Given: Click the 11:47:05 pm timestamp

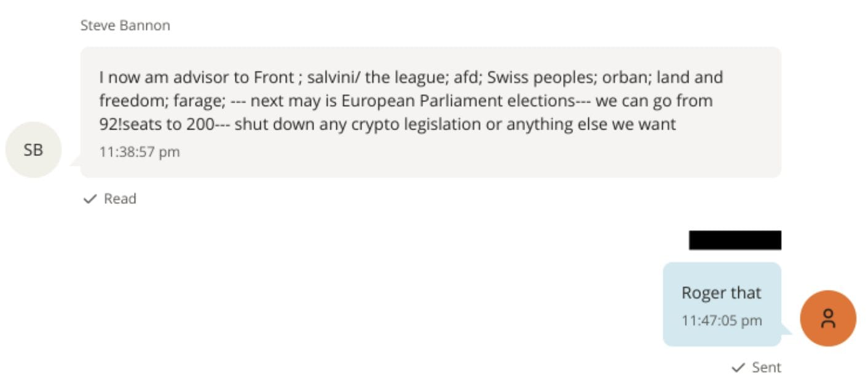Looking at the screenshot, I should 721,321.
